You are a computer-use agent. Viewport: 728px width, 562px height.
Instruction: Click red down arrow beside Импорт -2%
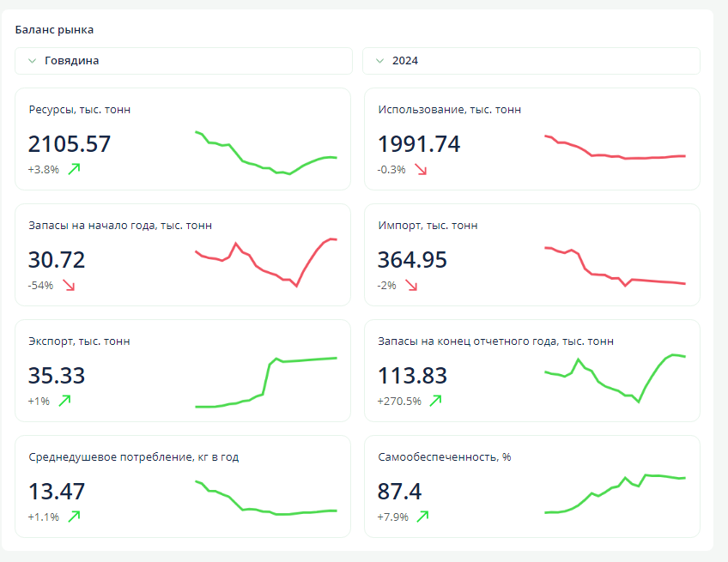(410, 285)
